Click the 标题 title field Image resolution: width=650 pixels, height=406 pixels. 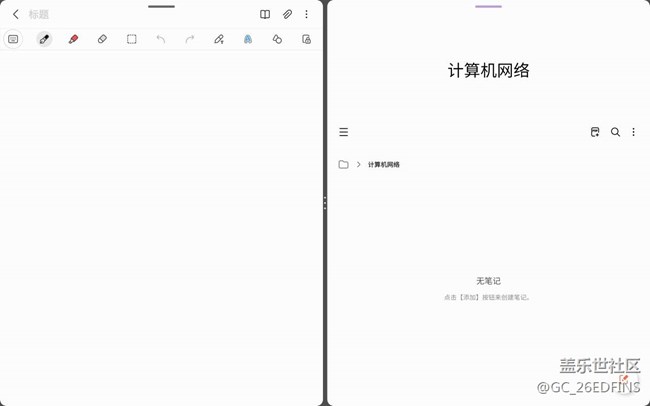coord(39,15)
